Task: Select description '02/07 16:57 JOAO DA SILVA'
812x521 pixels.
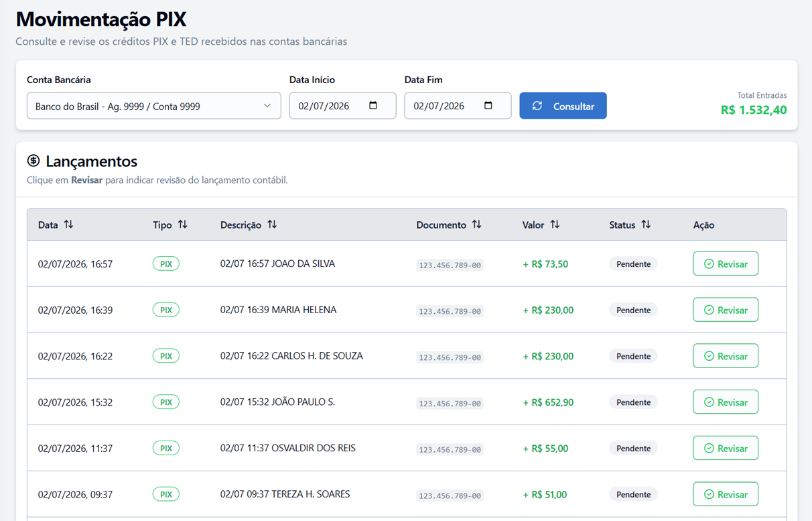Action: (x=277, y=264)
